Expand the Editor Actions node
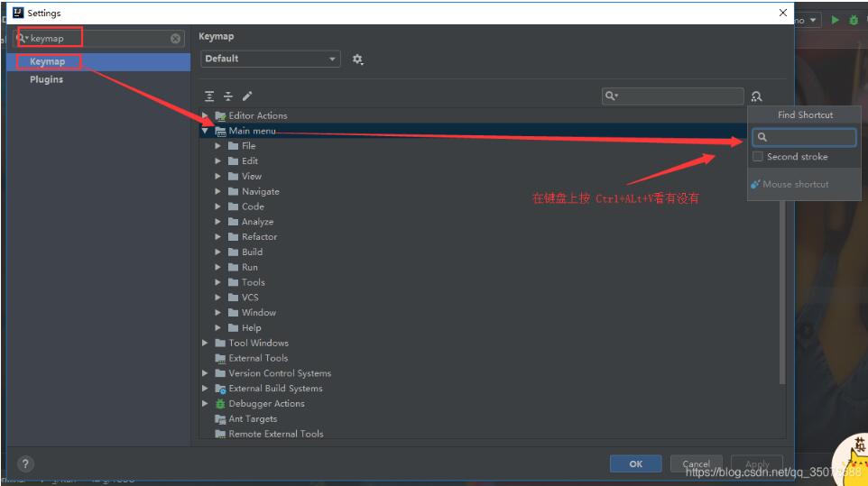868x486 pixels. coord(206,115)
